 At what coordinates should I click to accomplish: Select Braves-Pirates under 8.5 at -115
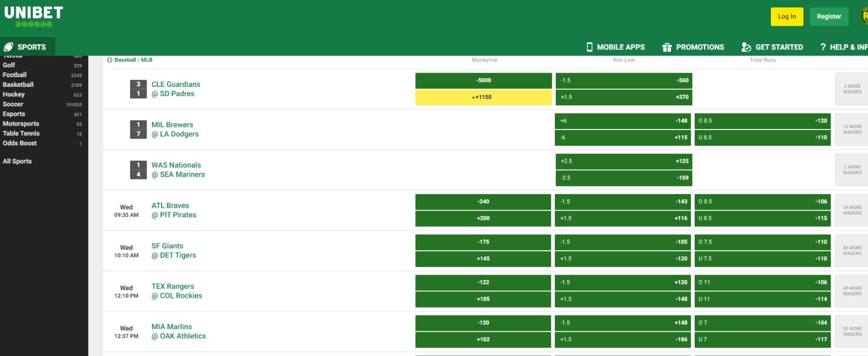point(763,218)
